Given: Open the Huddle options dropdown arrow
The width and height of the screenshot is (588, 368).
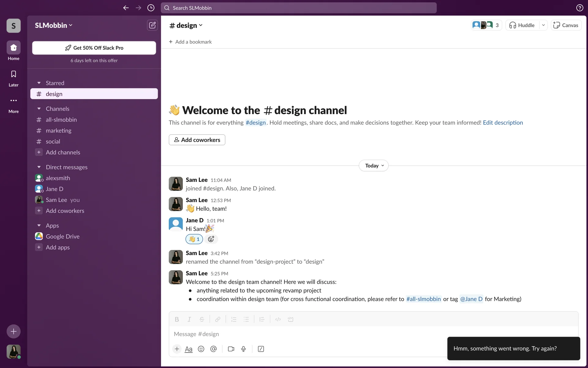Looking at the screenshot, I should tap(543, 25).
